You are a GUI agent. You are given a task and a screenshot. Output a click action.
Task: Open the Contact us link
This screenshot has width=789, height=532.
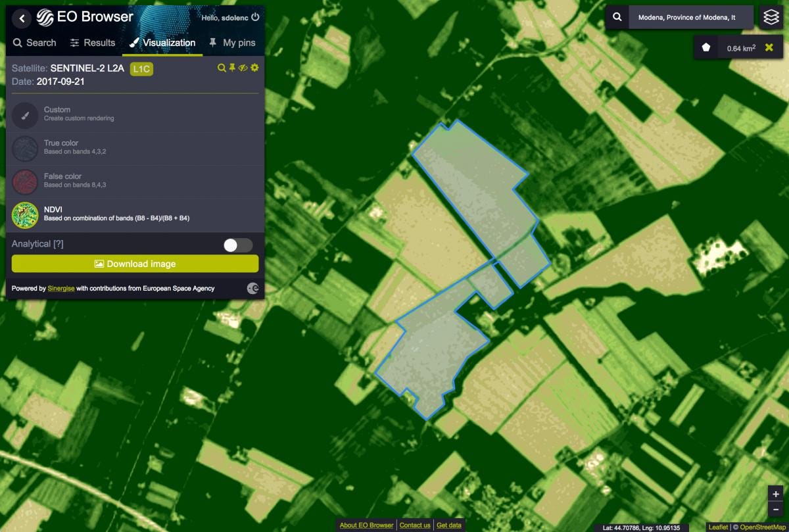415,525
